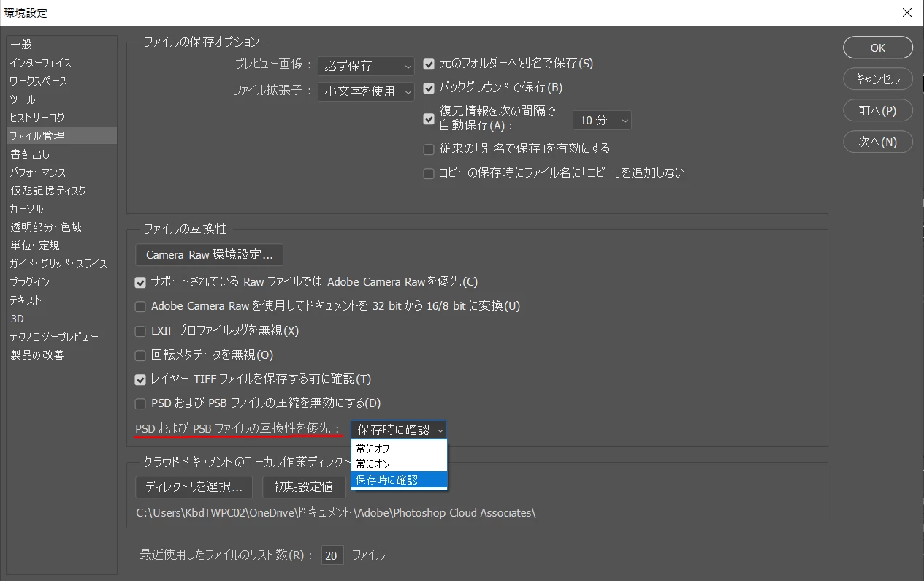Select プラグイン category
Viewport: 924px width, 581px height.
tap(61, 282)
